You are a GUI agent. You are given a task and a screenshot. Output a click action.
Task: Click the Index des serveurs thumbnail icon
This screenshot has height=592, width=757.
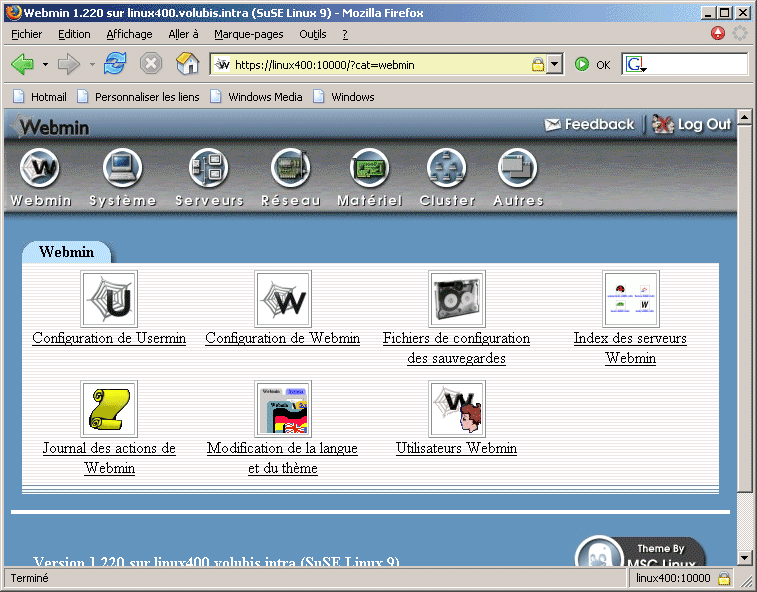(631, 299)
